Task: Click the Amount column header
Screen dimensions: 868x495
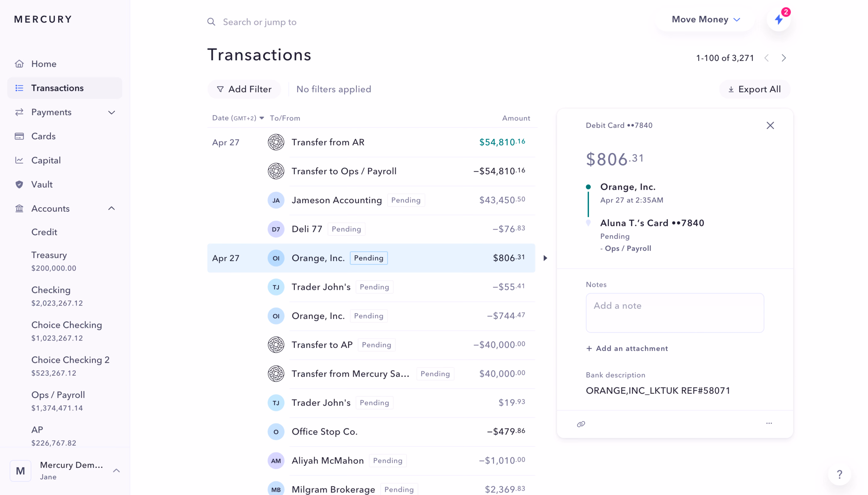Action: (516, 118)
